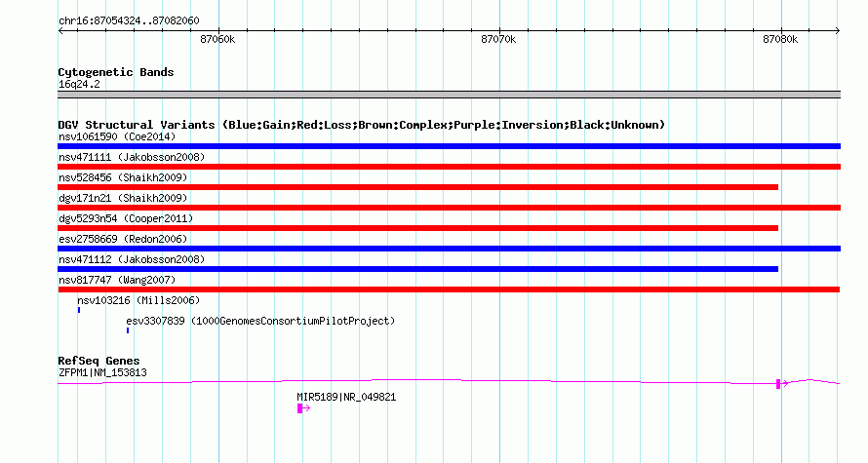Click the ZFPM1 exon block near 87080k

tap(778, 384)
